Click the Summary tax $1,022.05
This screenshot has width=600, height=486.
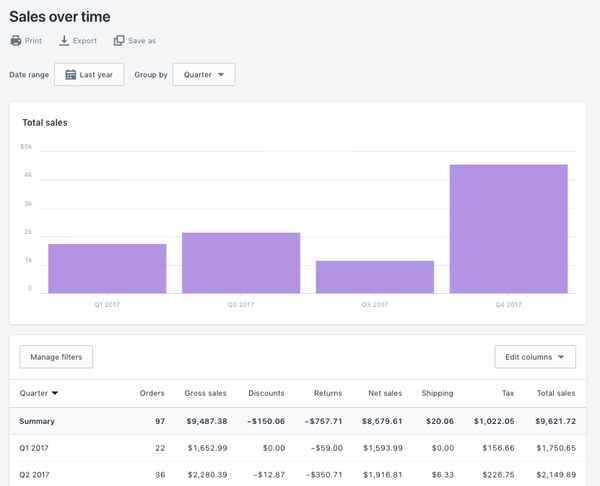tap(494, 421)
